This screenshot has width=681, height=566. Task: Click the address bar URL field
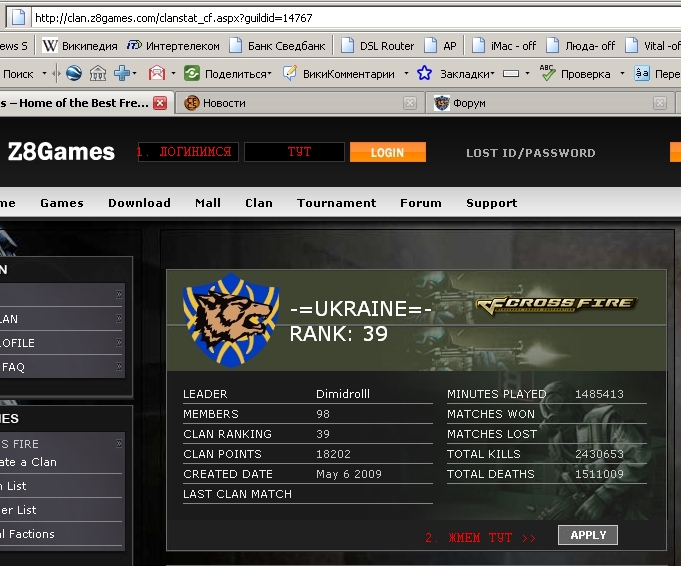click(356, 18)
